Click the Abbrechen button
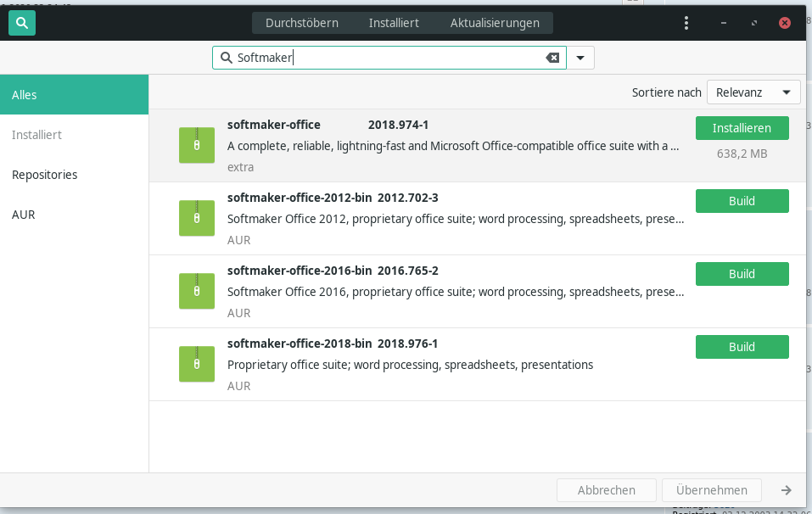Screen dimensions: 812x514 [607, 490]
